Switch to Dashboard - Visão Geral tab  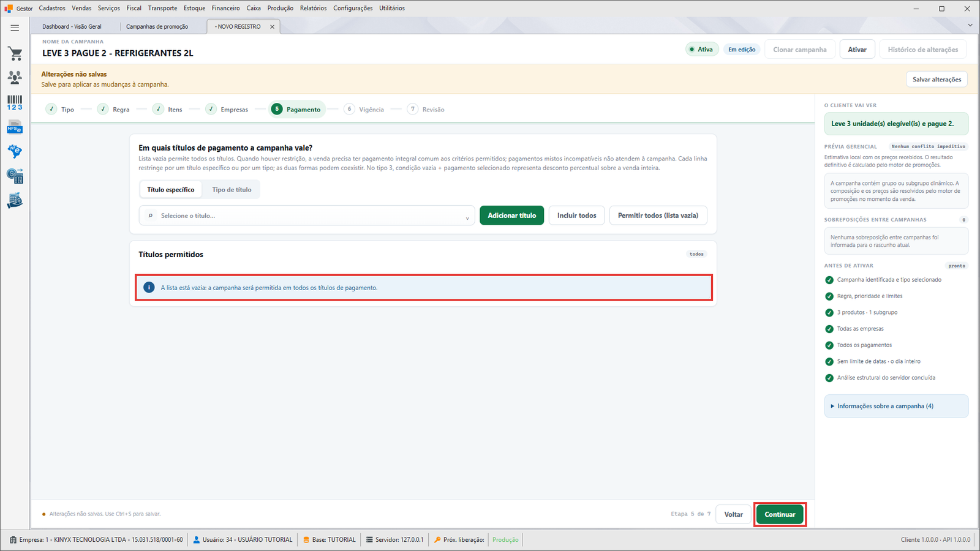pyautogui.click(x=72, y=27)
